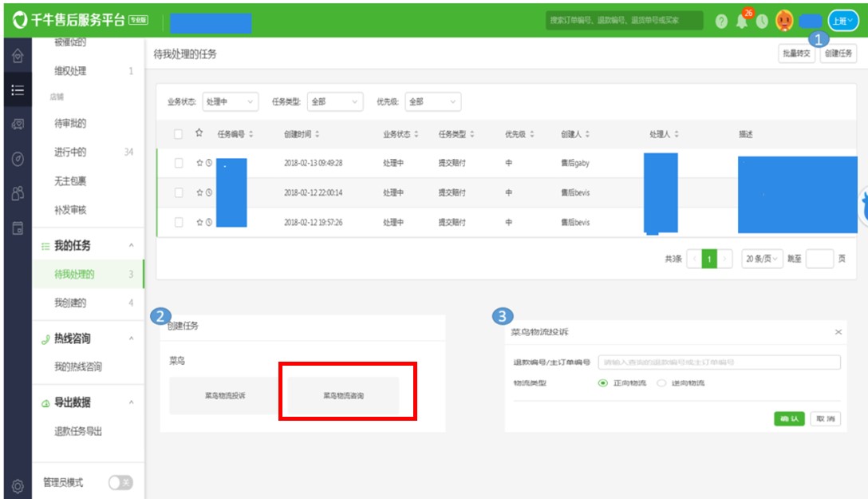
Task: Open the home icon in left sidebar
Action: point(17,57)
